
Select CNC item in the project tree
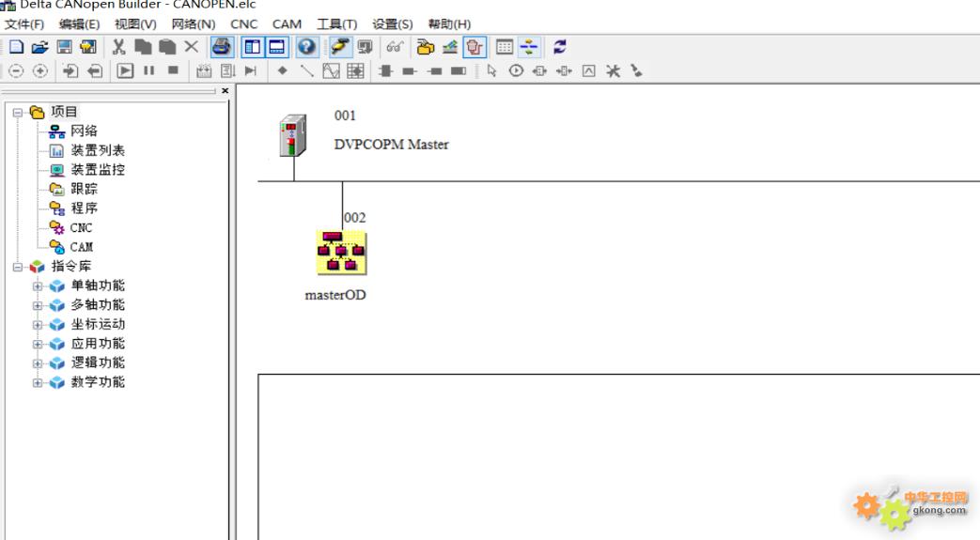81,227
